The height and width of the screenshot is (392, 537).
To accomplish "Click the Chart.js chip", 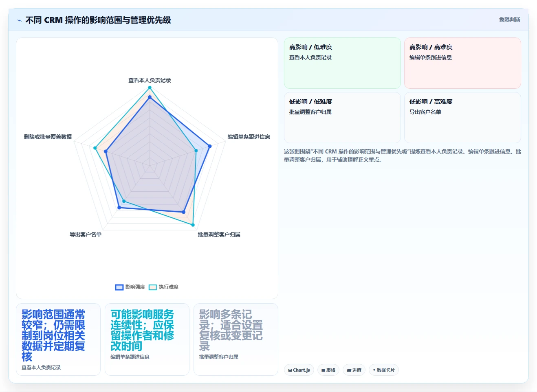I will point(299,370).
